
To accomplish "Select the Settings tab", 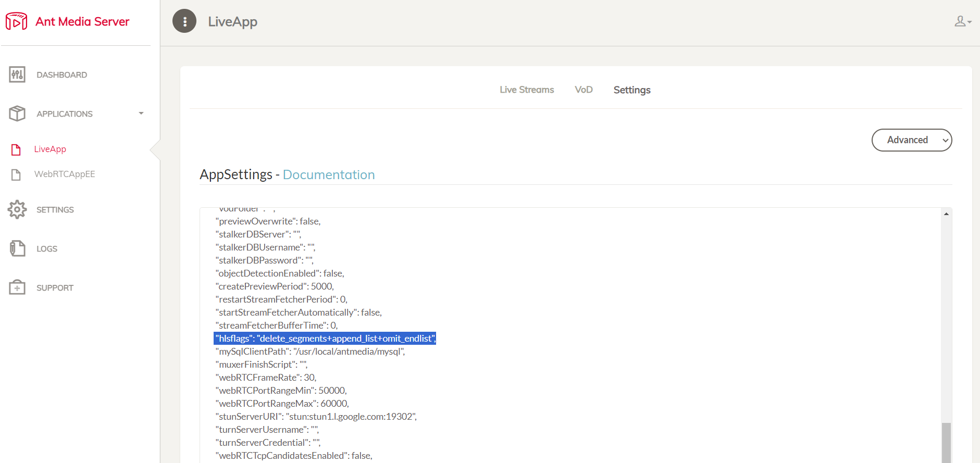I will [632, 90].
